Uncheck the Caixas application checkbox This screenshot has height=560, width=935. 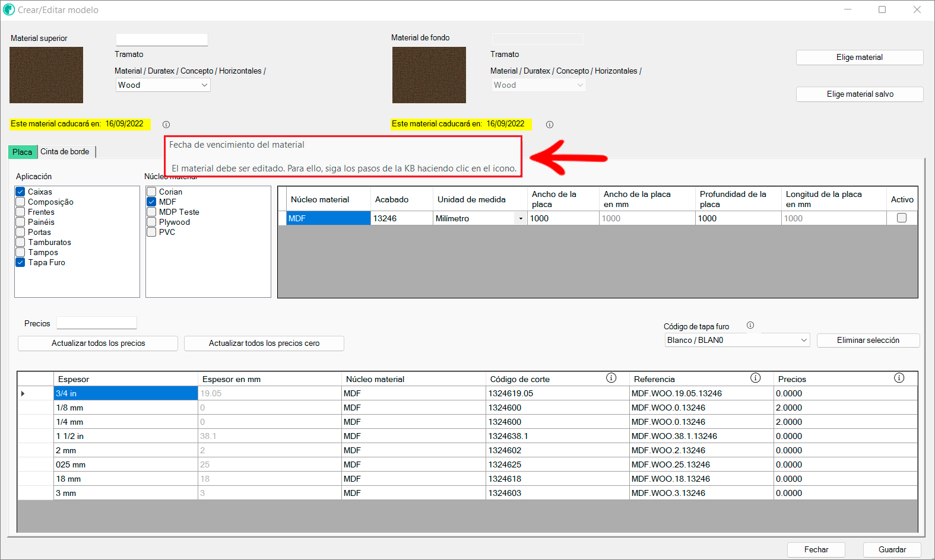(20, 192)
